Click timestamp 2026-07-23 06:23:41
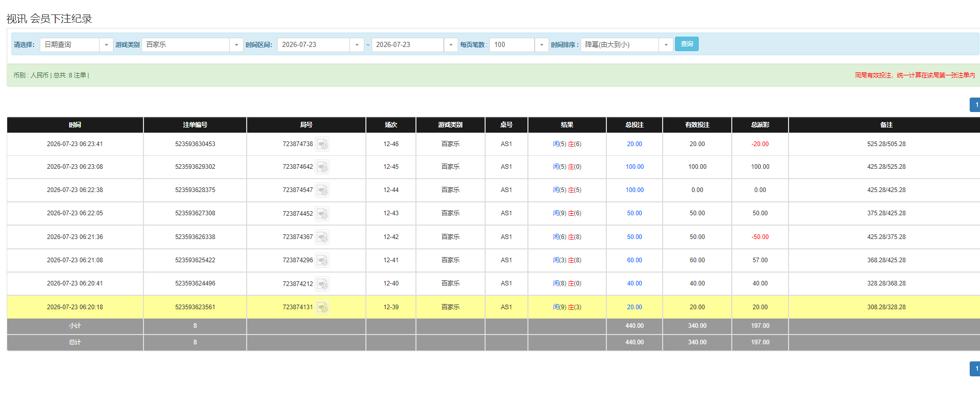The width and height of the screenshot is (980, 413). [75, 144]
